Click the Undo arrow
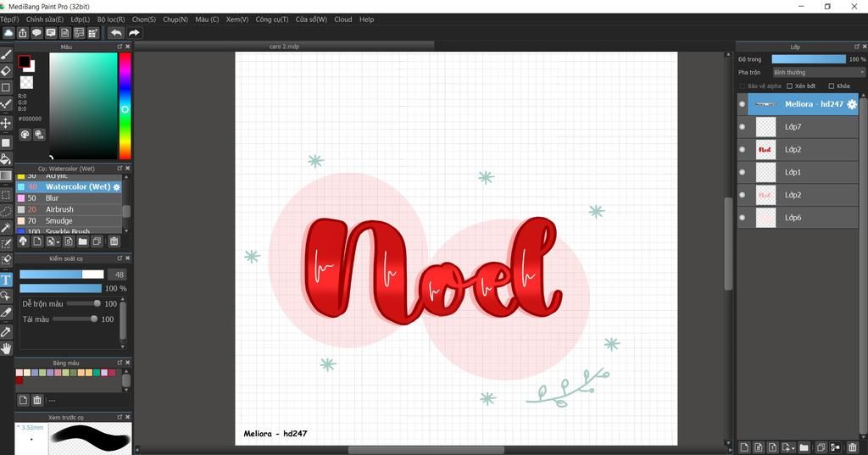 coord(115,33)
